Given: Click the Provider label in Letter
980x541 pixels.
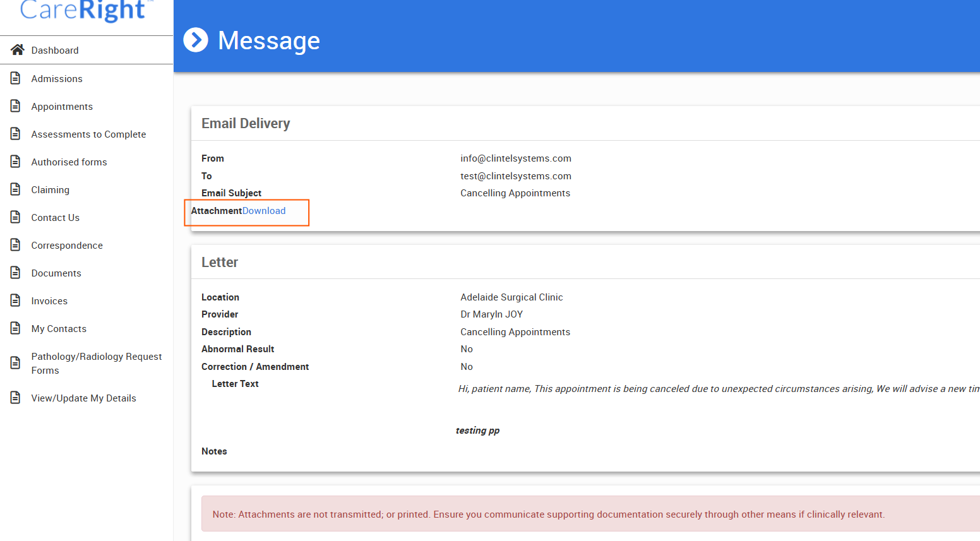Looking at the screenshot, I should point(220,314).
